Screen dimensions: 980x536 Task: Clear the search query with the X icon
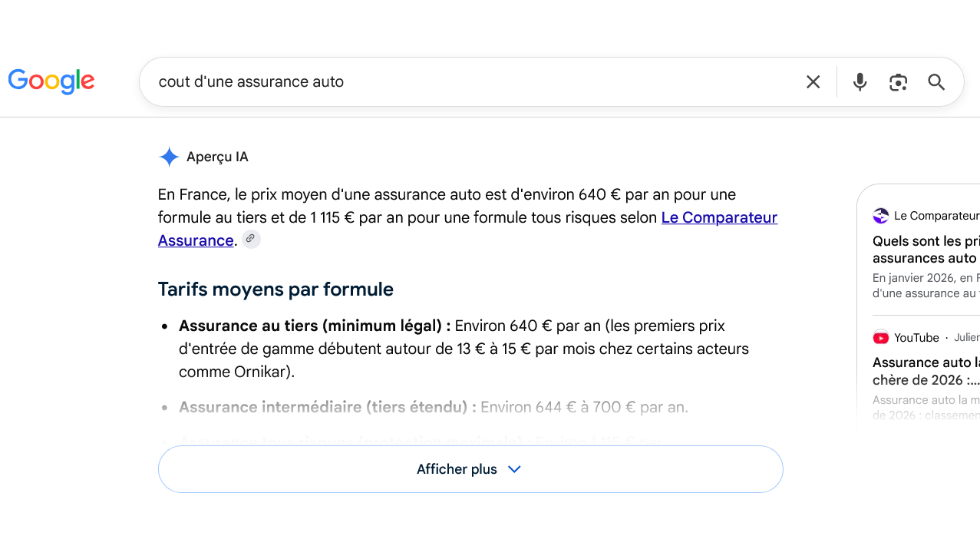click(x=813, y=82)
